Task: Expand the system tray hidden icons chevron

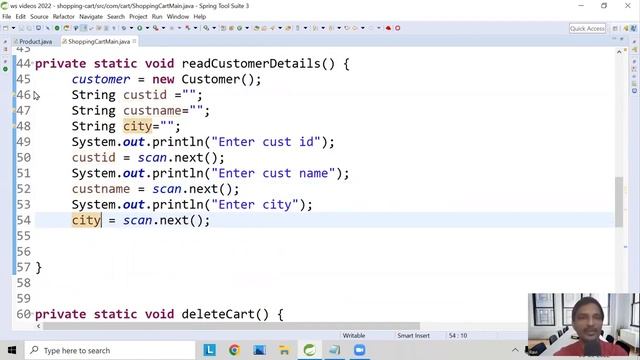Action: click(515, 350)
